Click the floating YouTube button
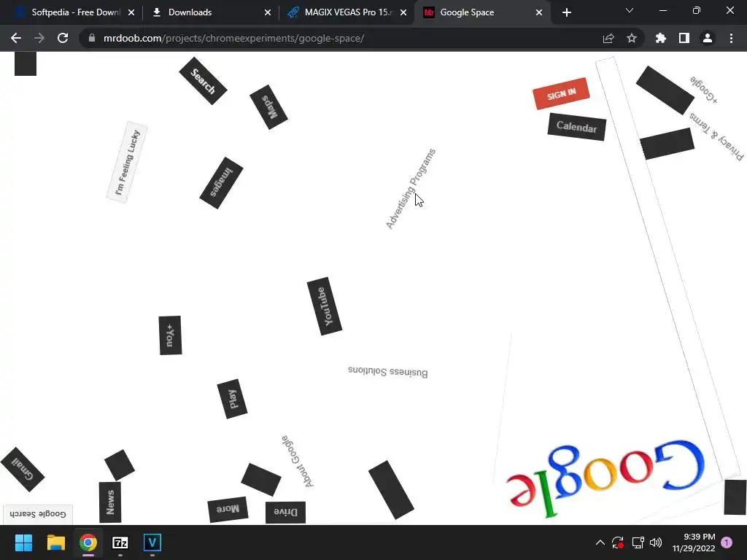Screen dimensions: 747x560 click(x=325, y=306)
